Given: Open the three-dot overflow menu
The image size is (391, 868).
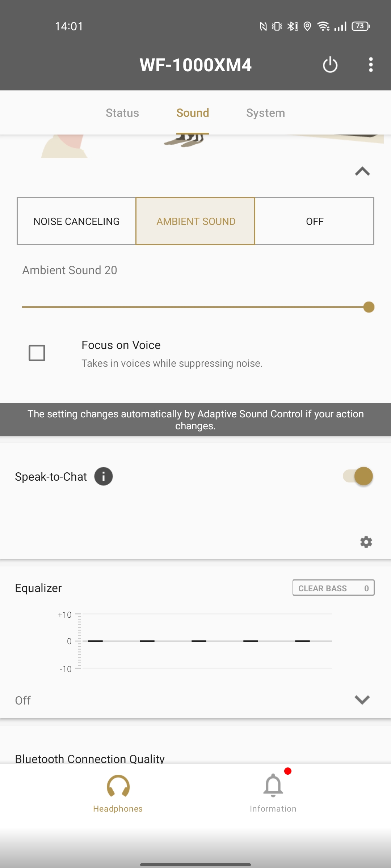Looking at the screenshot, I should [x=370, y=65].
